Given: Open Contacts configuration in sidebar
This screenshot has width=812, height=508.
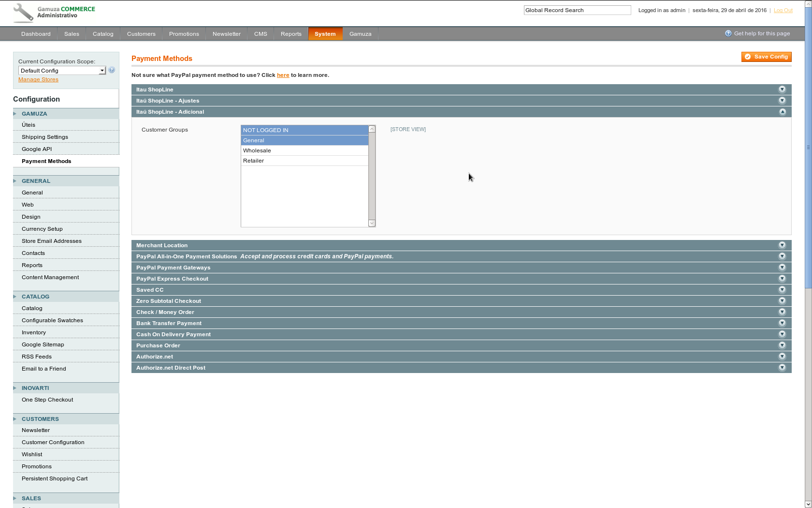Looking at the screenshot, I should (x=33, y=253).
